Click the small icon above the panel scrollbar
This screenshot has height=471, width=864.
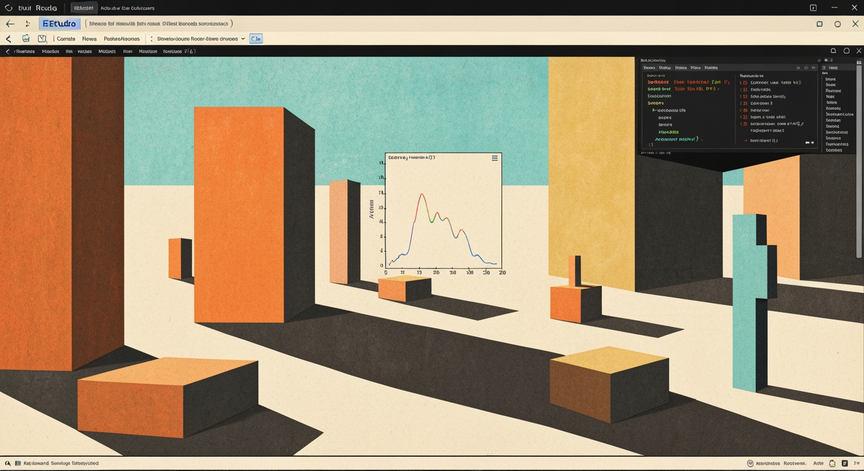click(x=858, y=62)
